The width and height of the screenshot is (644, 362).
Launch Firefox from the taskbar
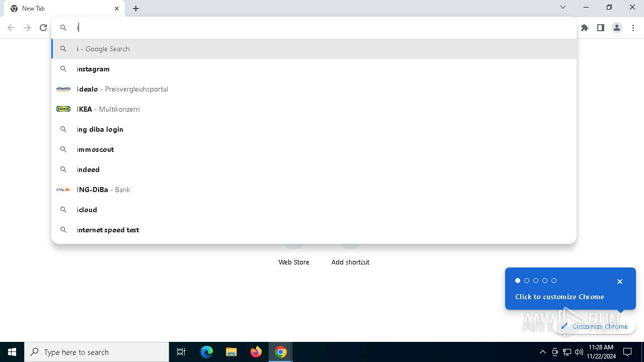[x=256, y=352]
